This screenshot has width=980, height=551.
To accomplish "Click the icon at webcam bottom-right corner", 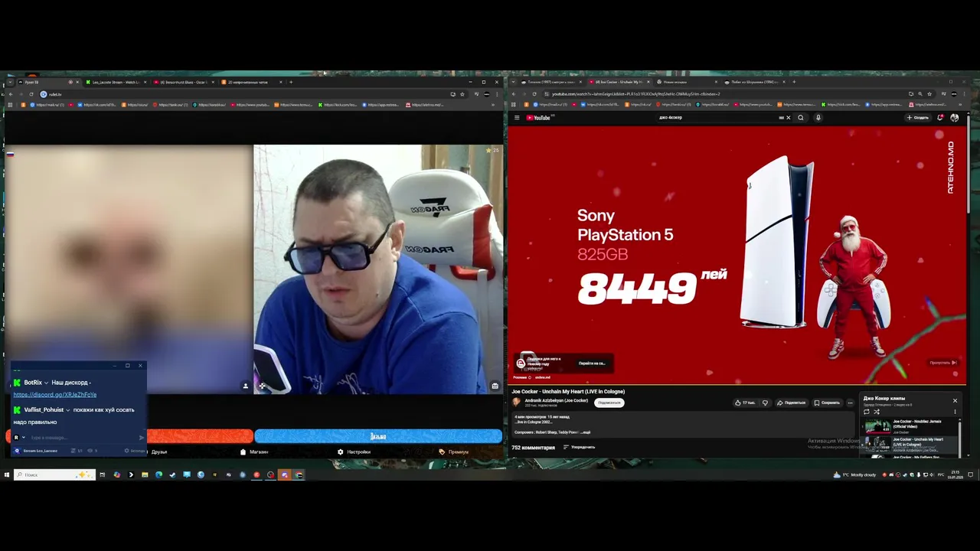I will pos(495,386).
